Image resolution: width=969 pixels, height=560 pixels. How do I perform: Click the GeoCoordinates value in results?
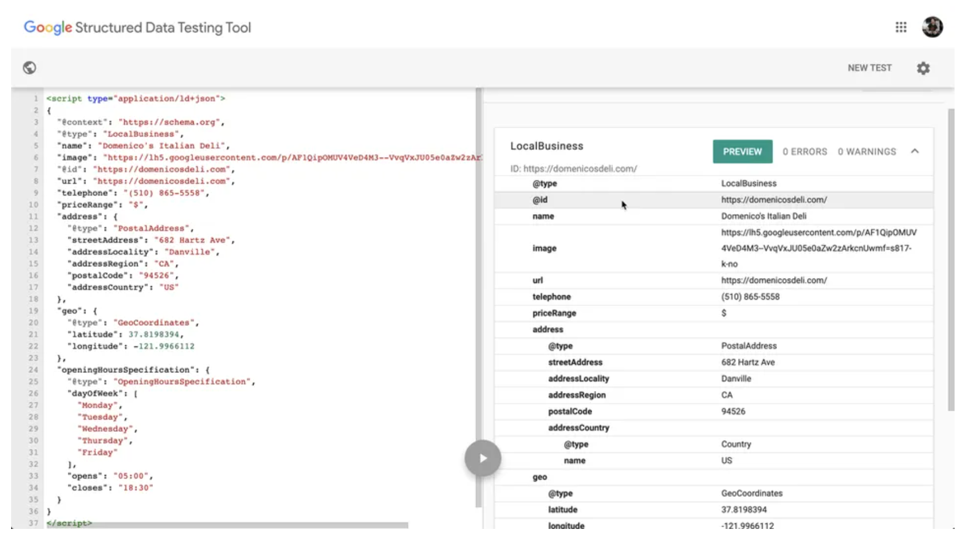pyautogui.click(x=751, y=493)
